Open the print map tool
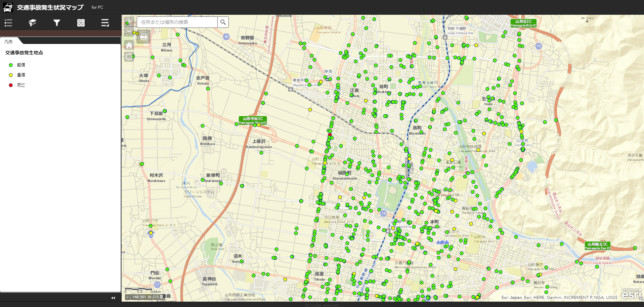 point(143,36)
